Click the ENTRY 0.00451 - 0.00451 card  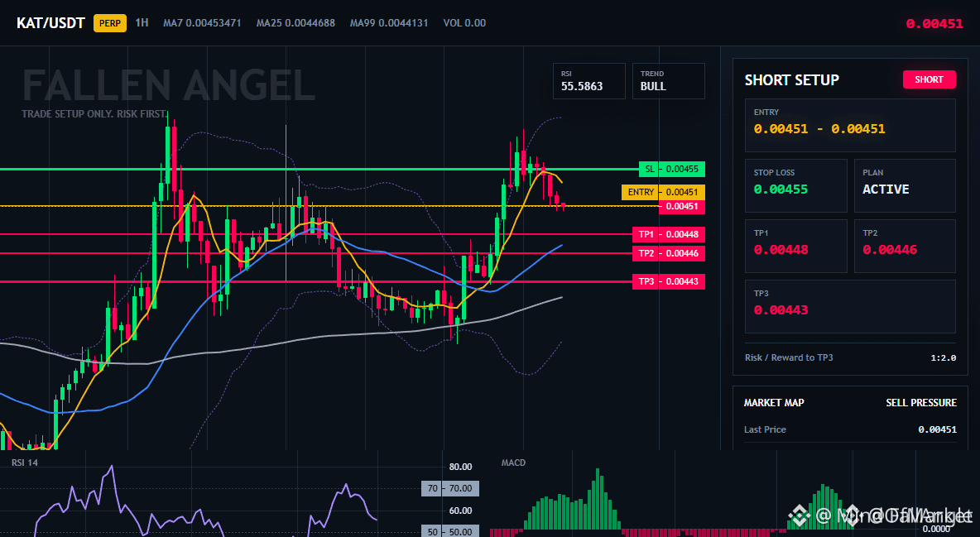850,125
